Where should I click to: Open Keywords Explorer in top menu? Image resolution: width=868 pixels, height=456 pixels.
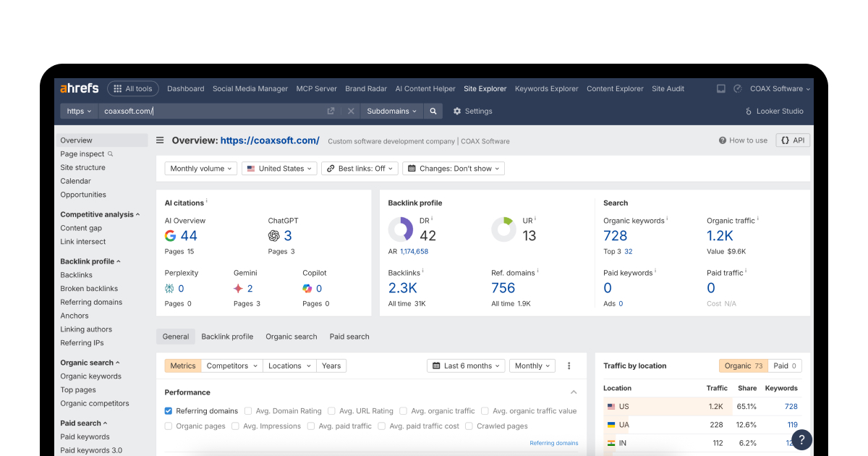[x=547, y=88]
